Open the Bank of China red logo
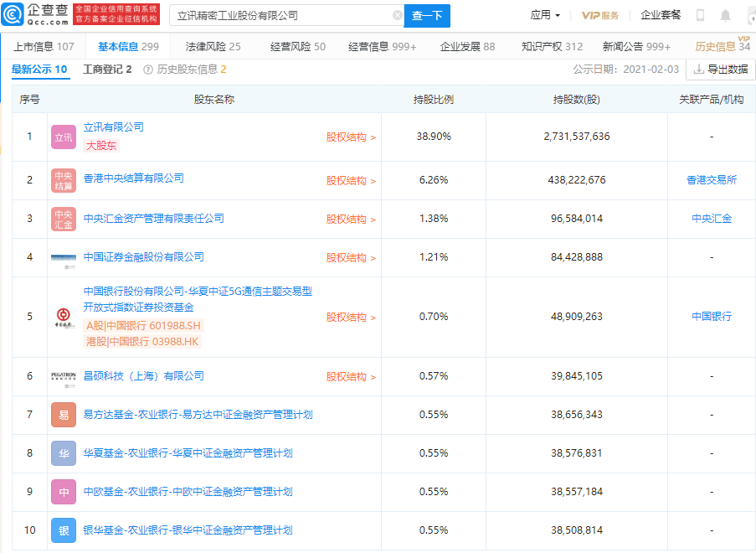The image size is (756, 553). pyautogui.click(x=64, y=317)
